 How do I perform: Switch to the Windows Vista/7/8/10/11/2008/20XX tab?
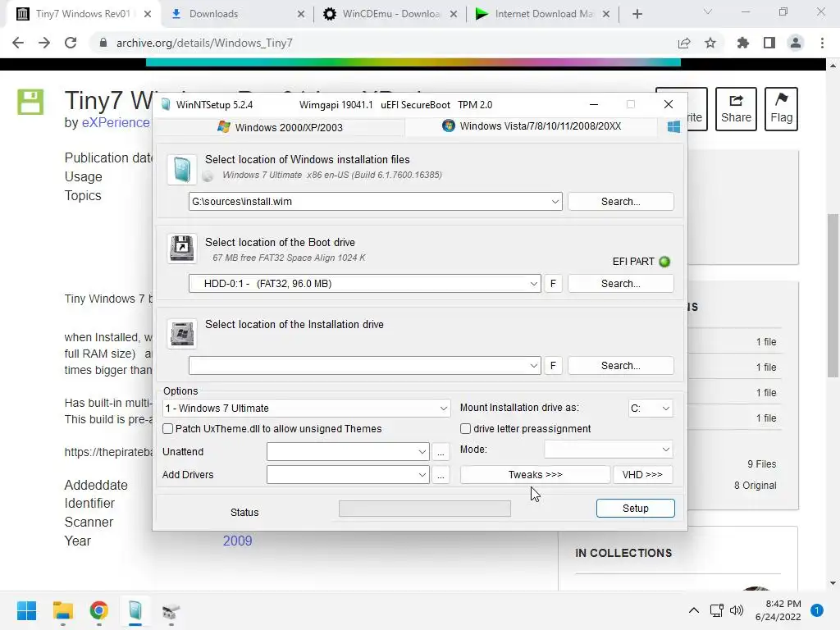pyautogui.click(x=532, y=126)
